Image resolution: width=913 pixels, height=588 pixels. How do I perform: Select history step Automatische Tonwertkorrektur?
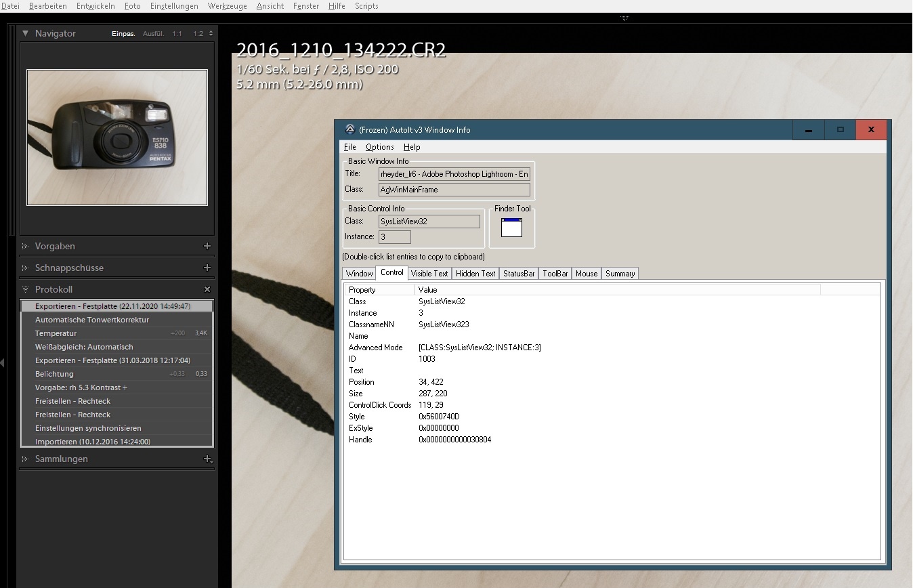116,320
